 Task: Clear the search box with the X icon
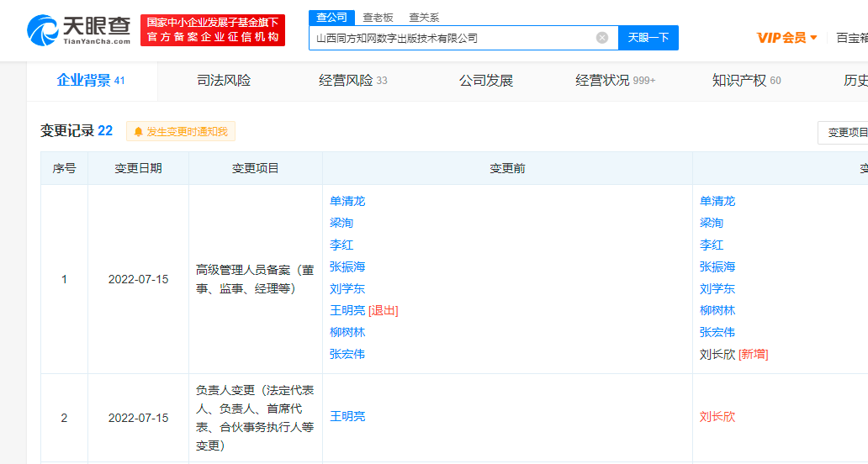point(601,38)
